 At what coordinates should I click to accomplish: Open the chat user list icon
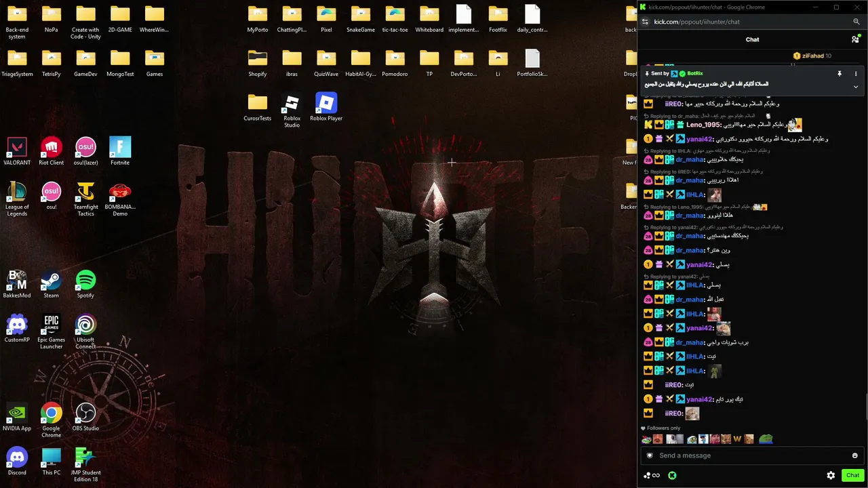[856, 39]
